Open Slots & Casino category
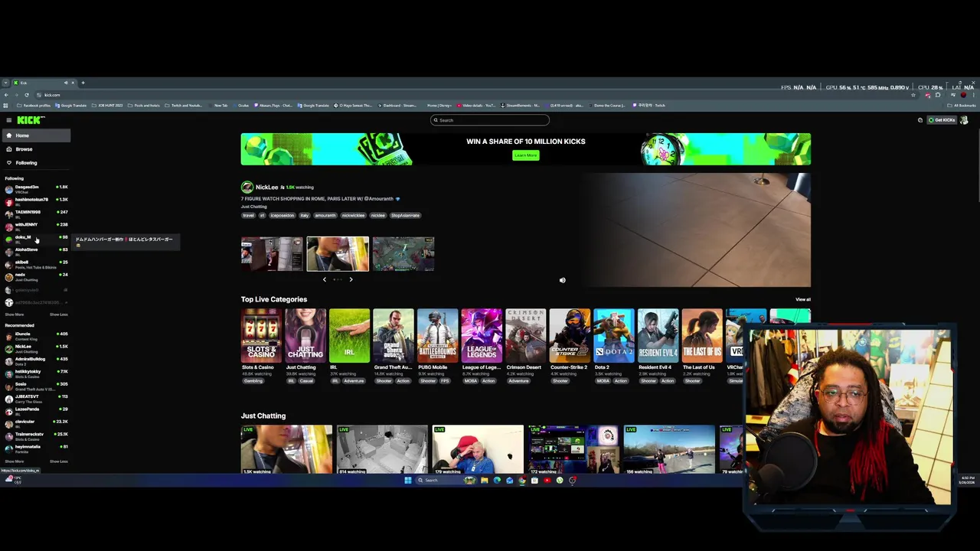Viewport: 980px width, 551px height. coord(261,335)
